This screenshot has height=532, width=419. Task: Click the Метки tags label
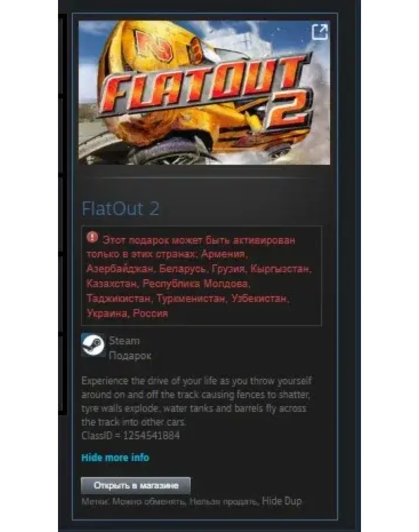(96, 502)
